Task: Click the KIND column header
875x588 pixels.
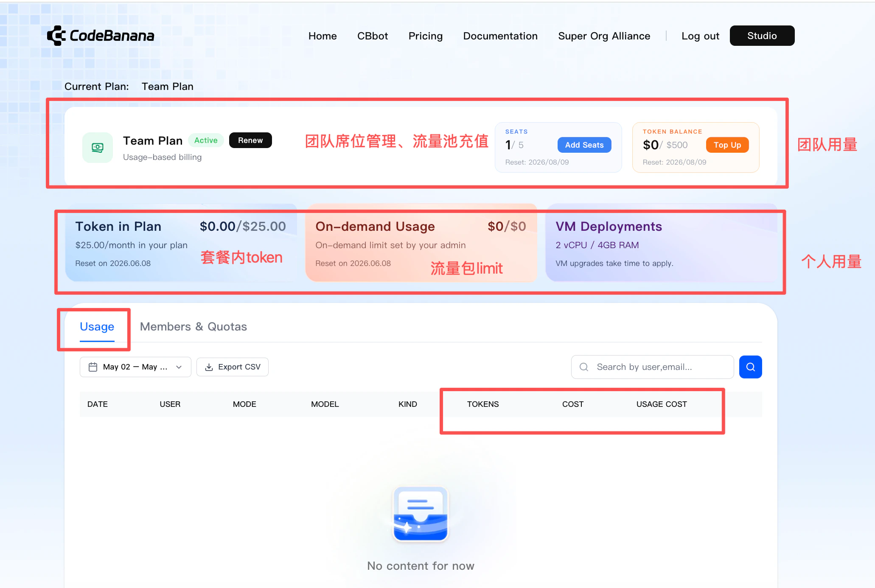Action: [x=408, y=404]
